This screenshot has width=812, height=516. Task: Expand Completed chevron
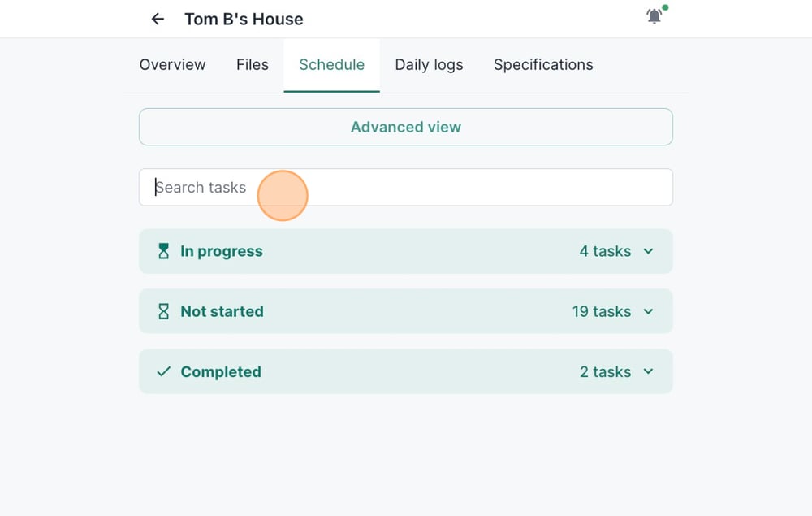[648, 371]
